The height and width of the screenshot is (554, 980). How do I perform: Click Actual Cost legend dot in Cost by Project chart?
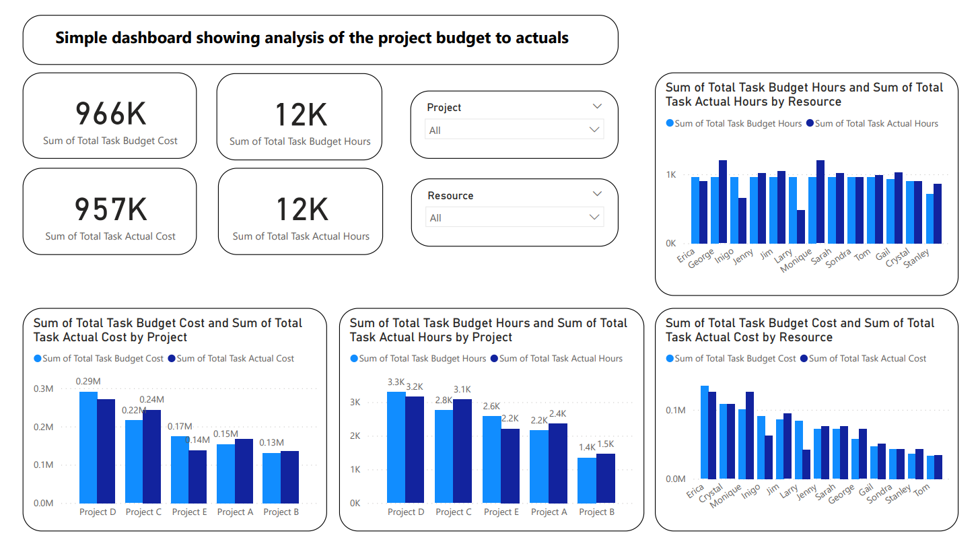(x=172, y=359)
